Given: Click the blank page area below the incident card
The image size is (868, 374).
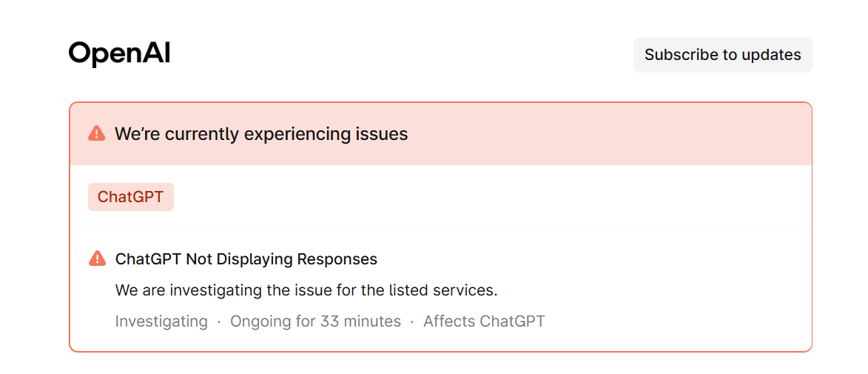Looking at the screenshot, I should [440, 364].
